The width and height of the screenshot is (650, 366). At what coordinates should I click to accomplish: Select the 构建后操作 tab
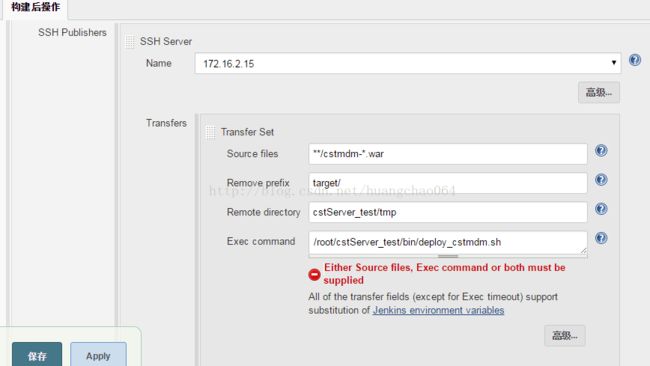35,7
